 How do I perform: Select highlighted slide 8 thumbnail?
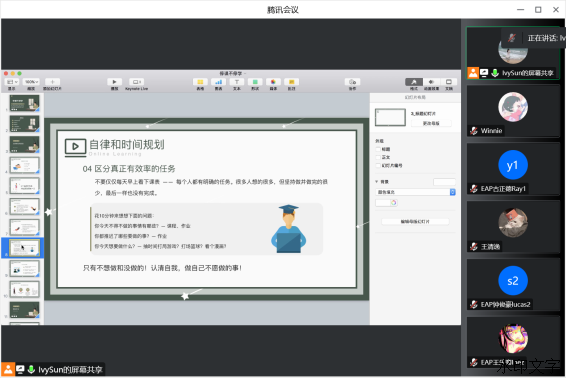coord(24,248)
